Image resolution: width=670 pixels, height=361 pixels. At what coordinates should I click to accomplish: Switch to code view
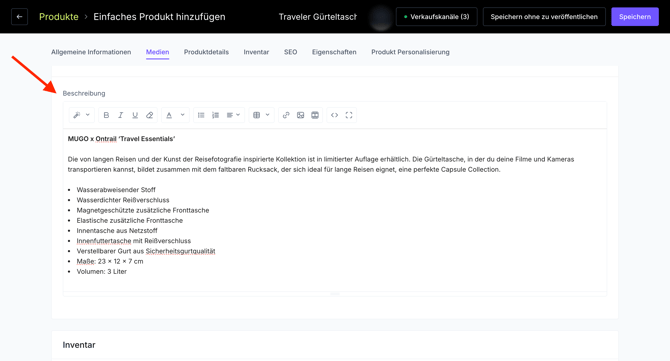coord(335,115)
